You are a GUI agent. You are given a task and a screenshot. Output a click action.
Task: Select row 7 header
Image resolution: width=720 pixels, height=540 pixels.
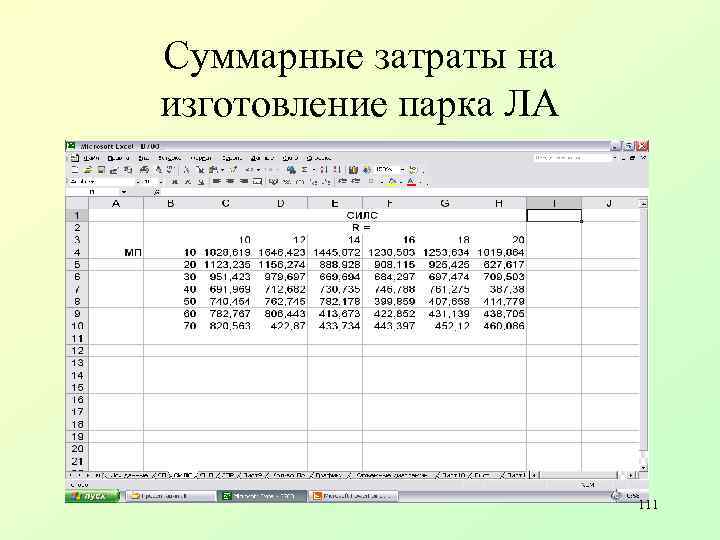click(77, 289)
